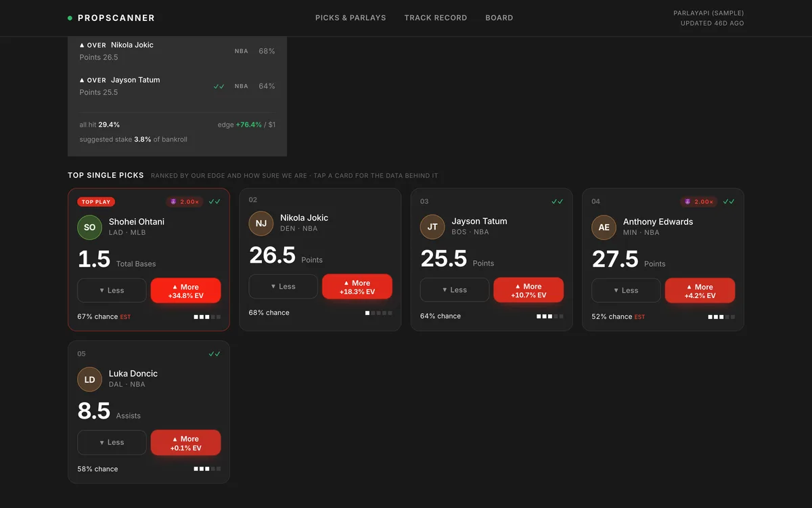Click the 8.5 Assists line on Doncic card

coord(109,410)
